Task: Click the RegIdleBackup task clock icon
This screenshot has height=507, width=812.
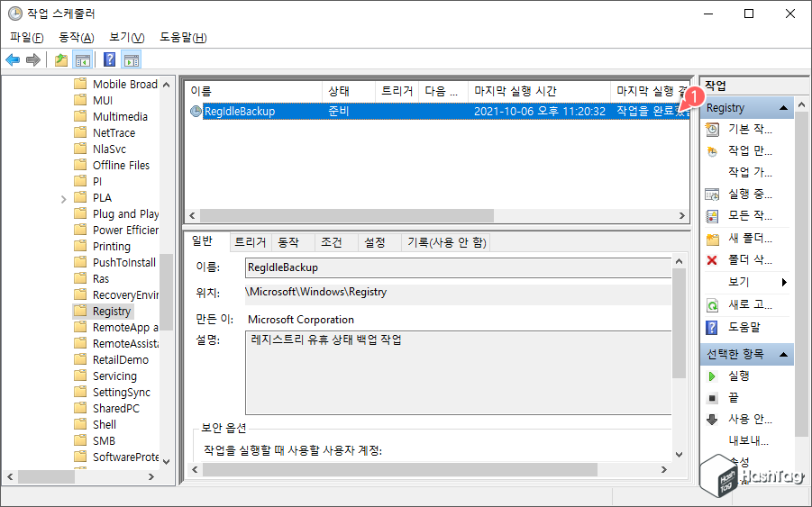Action: point(196,112)
